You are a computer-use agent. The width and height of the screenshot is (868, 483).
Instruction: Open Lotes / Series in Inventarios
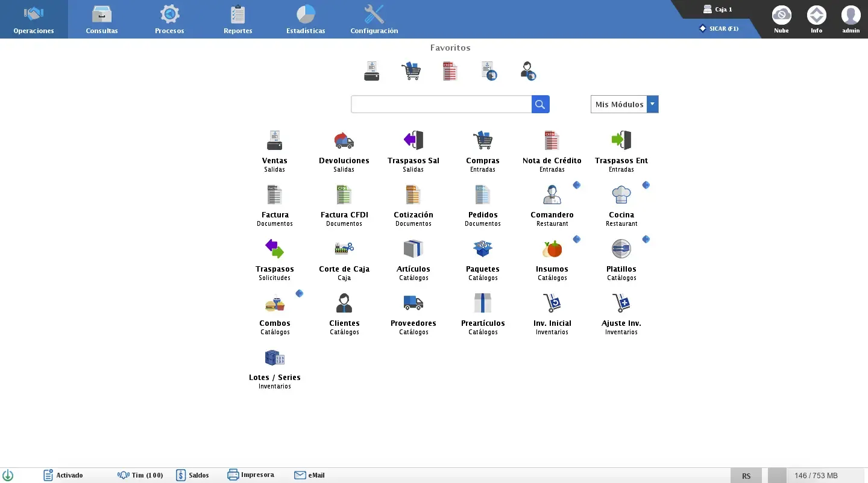pos(275,366)
